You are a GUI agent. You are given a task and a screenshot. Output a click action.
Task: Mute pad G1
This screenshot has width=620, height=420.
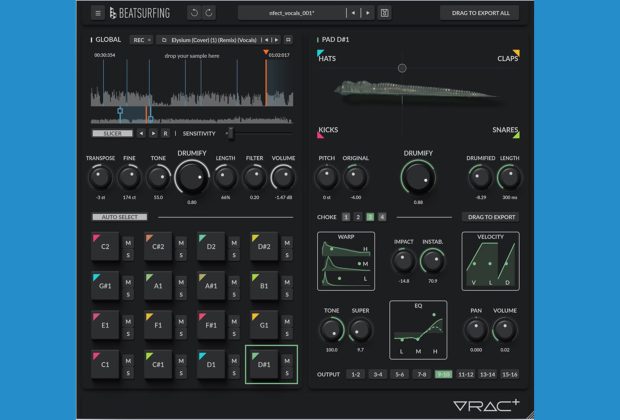point(287,322)
